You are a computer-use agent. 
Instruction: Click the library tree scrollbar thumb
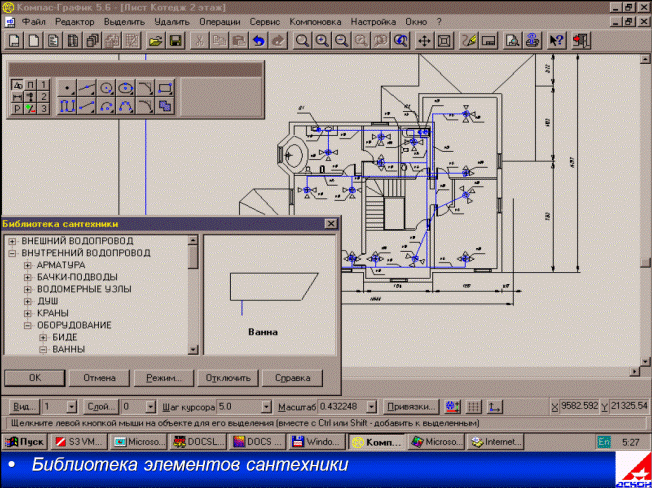tap(193, 256)
